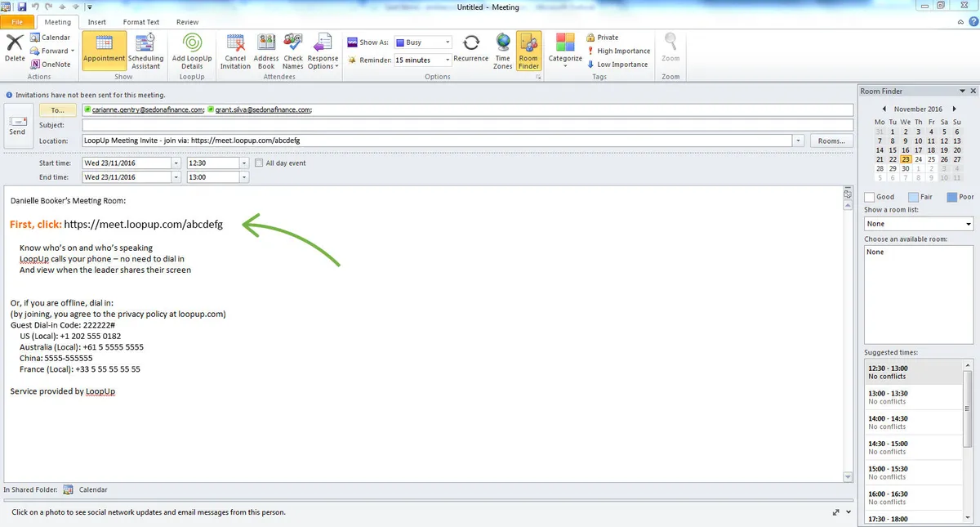Click Options group dialog launcher
Viewport: 980px width, 527px height.
(538, 76)
